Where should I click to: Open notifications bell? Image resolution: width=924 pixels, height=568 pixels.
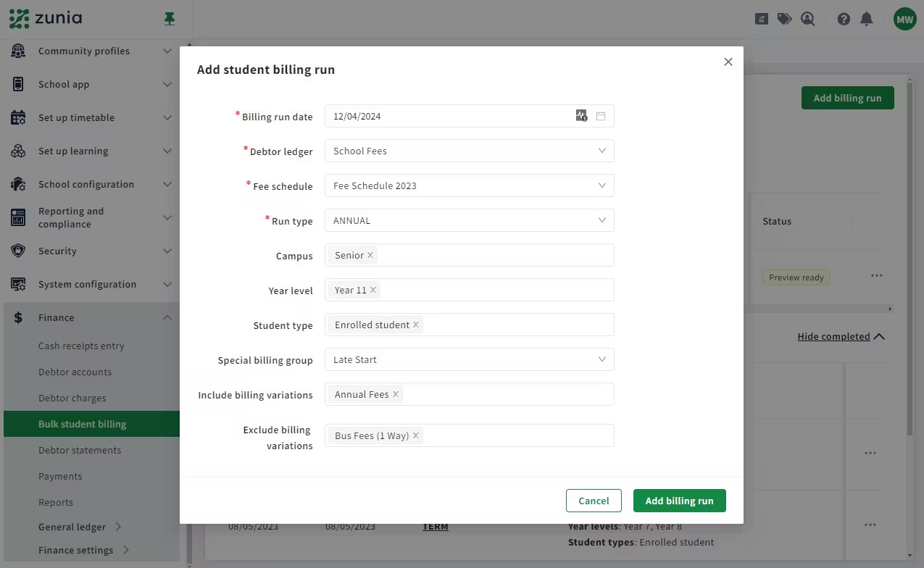click(x=866, y=20)
